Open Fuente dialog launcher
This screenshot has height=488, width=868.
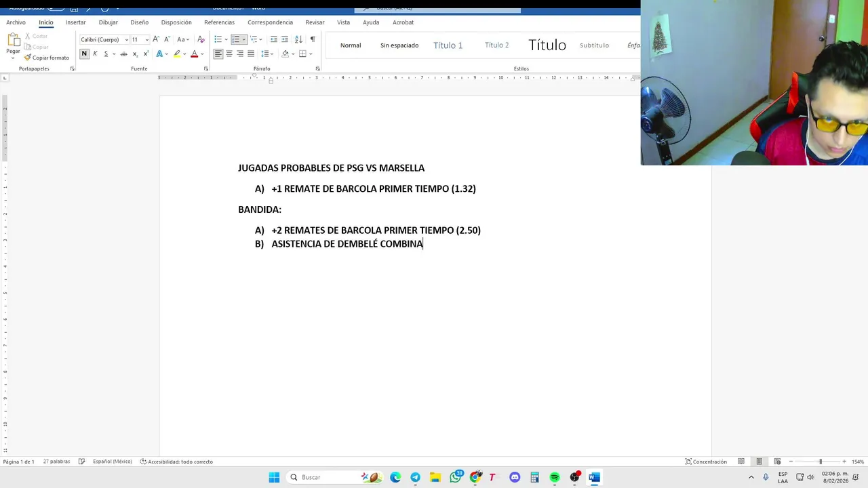205,68
